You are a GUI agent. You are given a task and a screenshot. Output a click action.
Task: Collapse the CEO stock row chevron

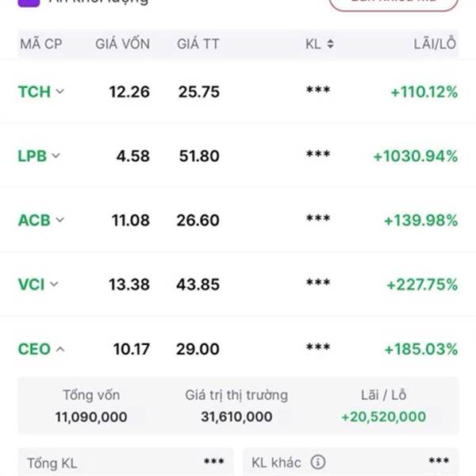tap(59, 349)
